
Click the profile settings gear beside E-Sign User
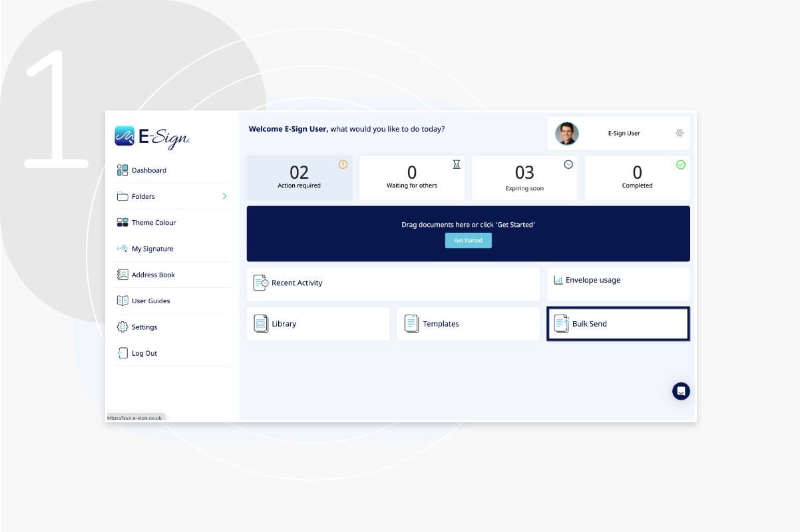point(680,133)
